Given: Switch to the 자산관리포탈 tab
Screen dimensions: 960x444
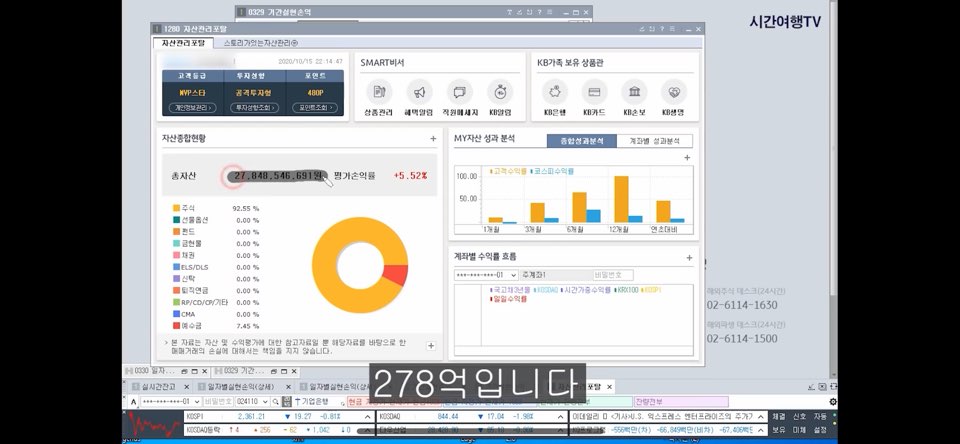Looking at the screenshot, I should click(x=183, y=43).
